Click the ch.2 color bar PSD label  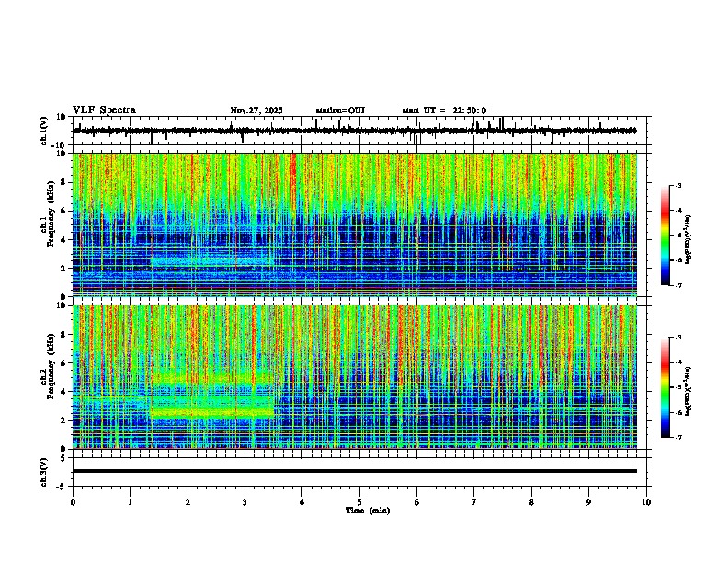[688, 391]
